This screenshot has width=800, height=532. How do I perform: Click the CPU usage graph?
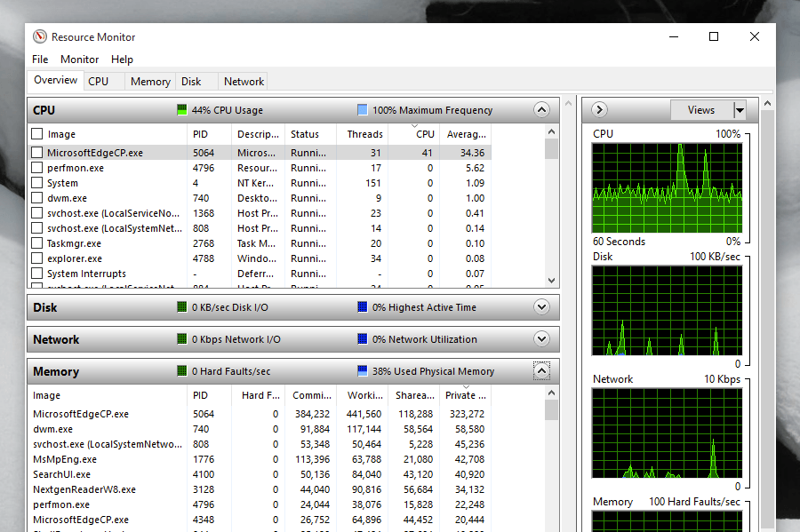(x=667, y=188)
